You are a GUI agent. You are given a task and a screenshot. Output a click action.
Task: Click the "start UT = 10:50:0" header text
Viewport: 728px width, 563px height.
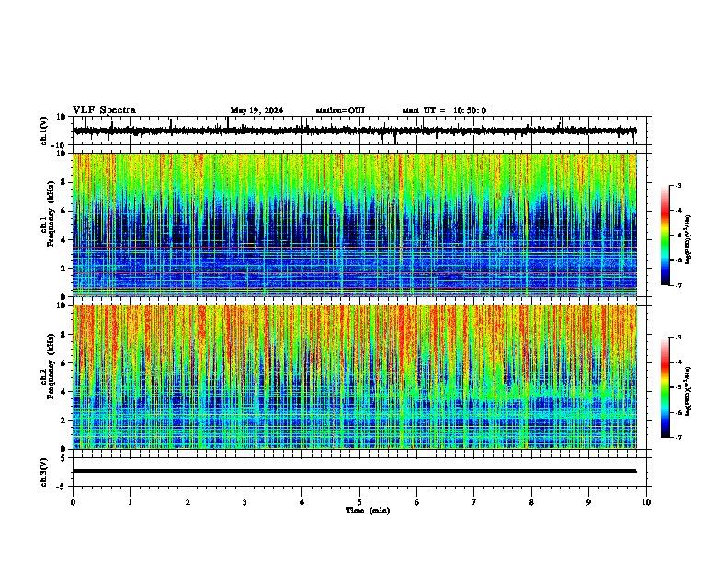(x=444, y=110)
